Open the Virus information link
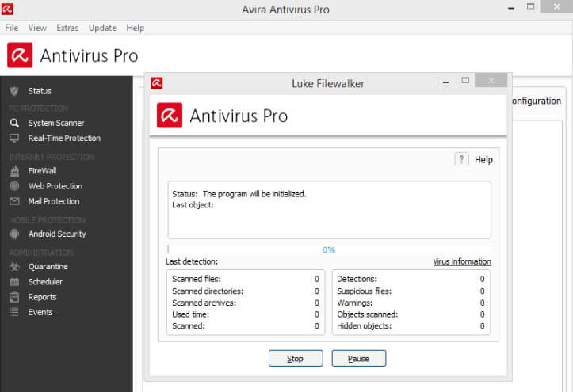 462,261
